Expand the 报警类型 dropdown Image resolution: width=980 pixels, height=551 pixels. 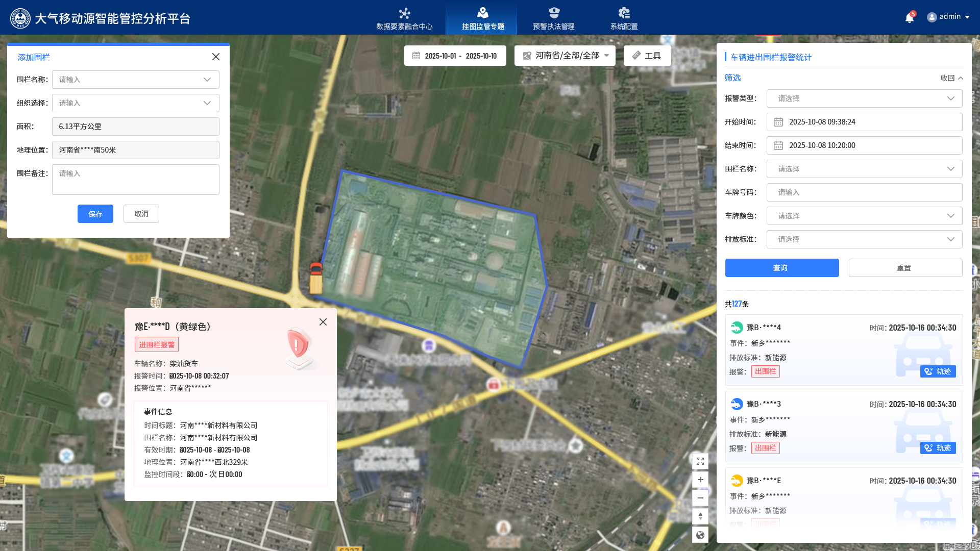(864, 98)
